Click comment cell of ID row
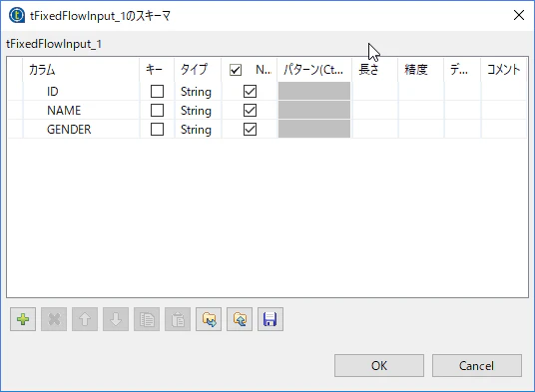535x392 pixels. click(x=504, y=92)
